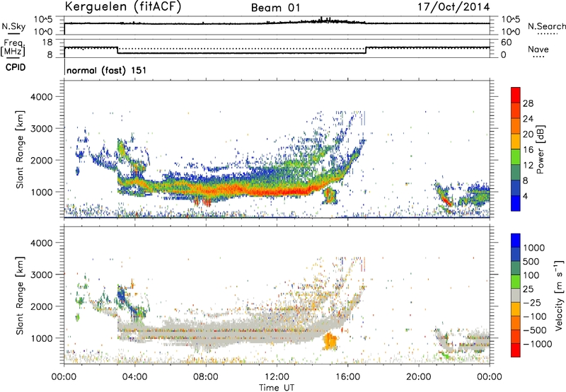Click the 'Power [dB]' axis label
Viewport: 566px width, 392px height.
[x=540, y=149]
